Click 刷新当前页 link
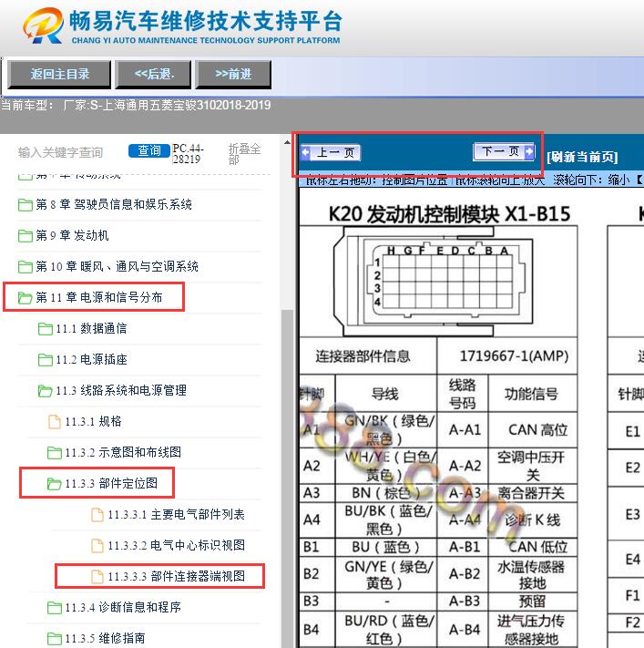The height and width of the screenshot is (648, 644). (582, 157)
